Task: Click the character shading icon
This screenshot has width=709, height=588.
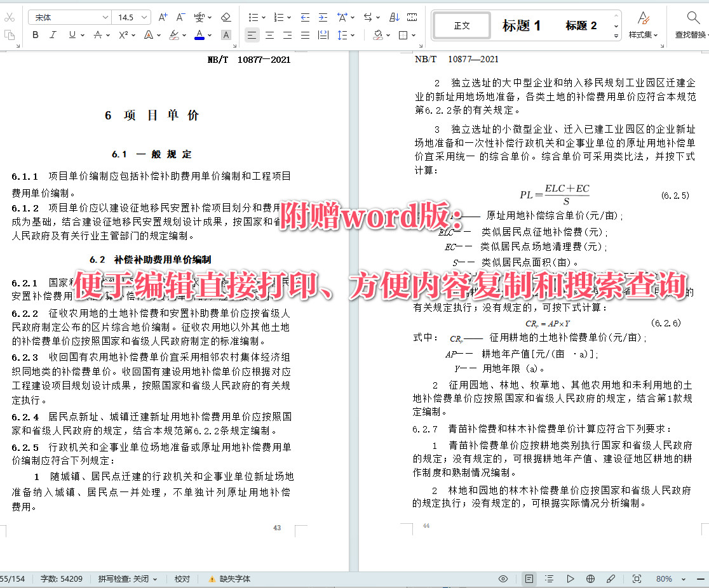Action: click(226, 35)
